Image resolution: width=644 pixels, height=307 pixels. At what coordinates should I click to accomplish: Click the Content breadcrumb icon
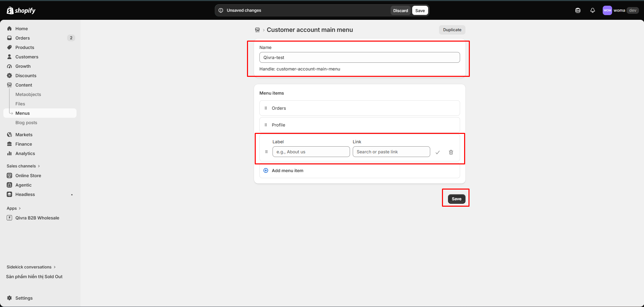tap(257, 30)
